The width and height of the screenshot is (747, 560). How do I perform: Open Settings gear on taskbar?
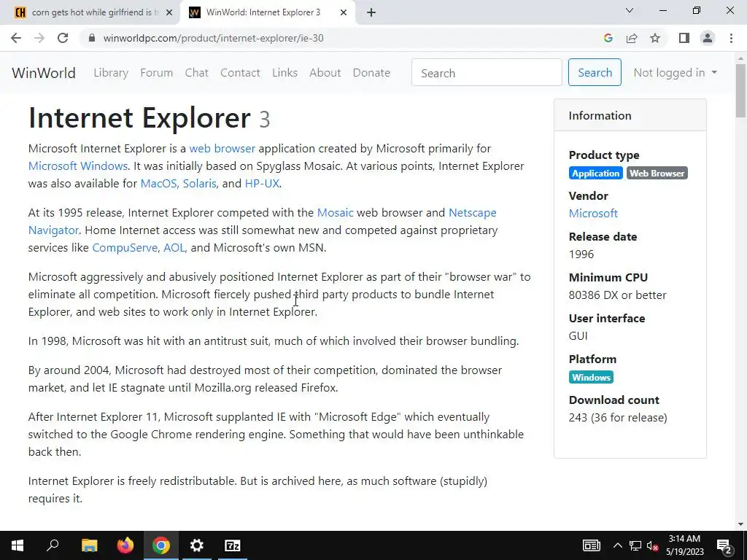click(197, 545)
